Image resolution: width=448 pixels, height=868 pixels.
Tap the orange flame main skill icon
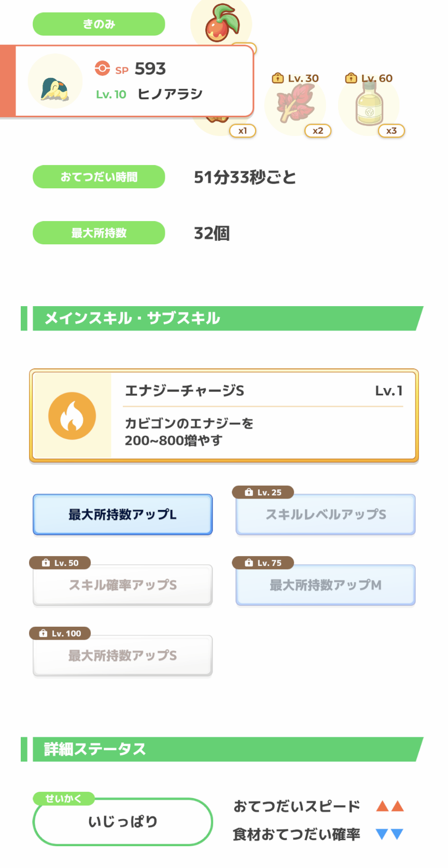[x=72, y=416]
